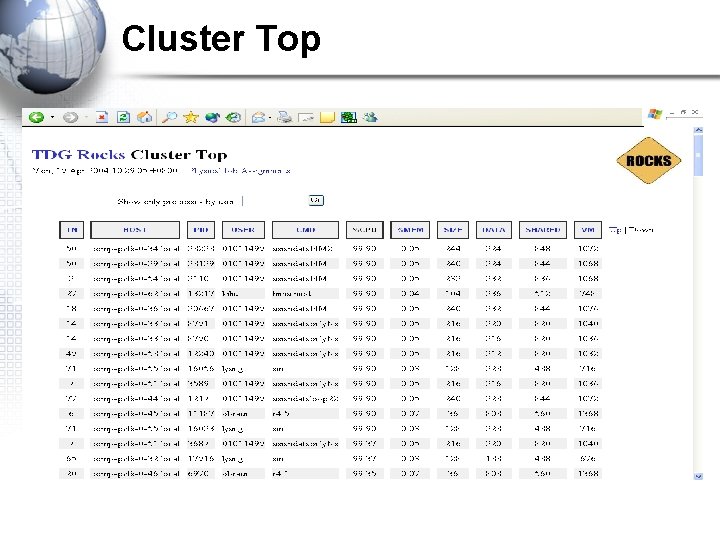The width and height of the screenshot is (720, 540).
Task: Click the Edit page icon beside the printer
Action: 306,118
